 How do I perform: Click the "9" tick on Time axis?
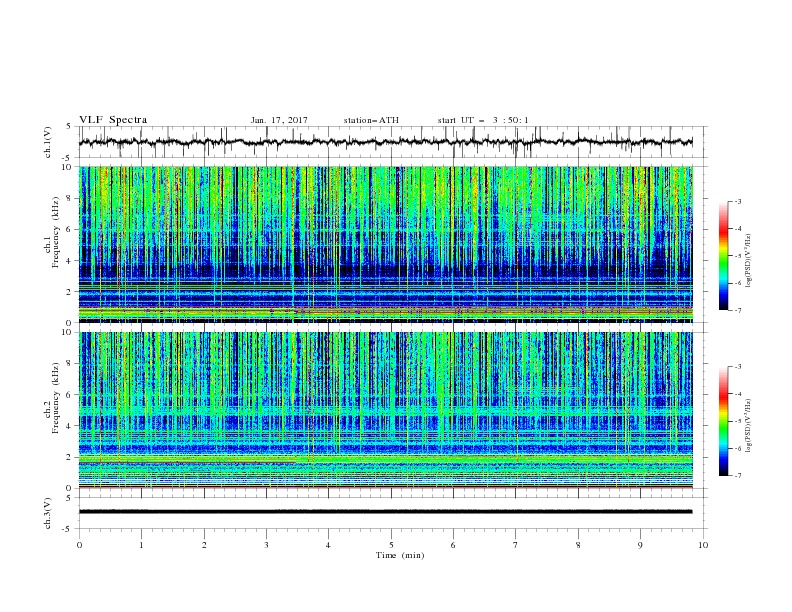pyautogui.click(x=640, y=545)
